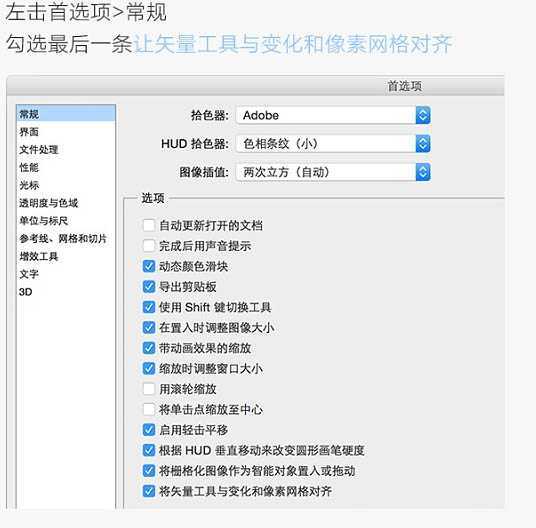Screen dimensions: 536x528
Task: Uncheck 启用轻击平移
Action: pyautogui.click(x=149, y=430)
